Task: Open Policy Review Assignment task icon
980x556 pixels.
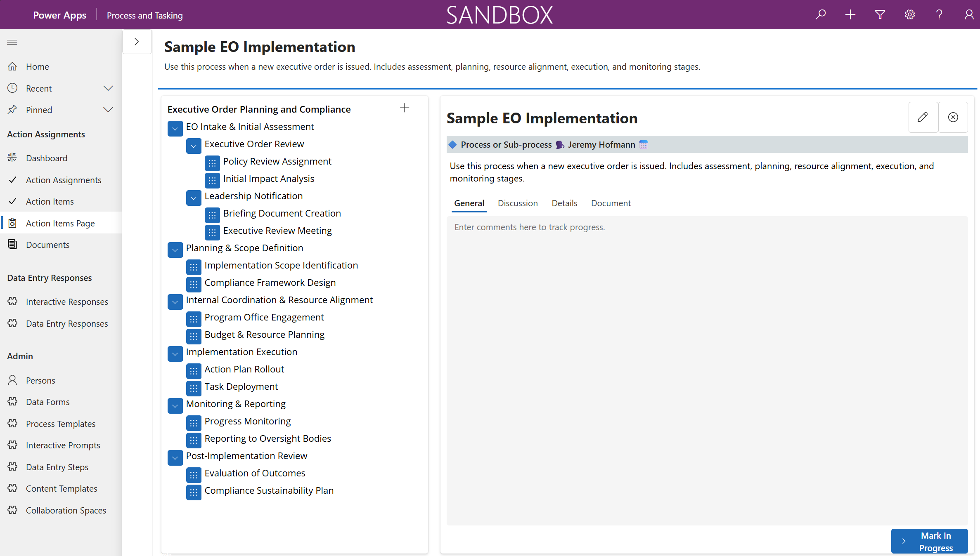Action: click(x=212, y=163)
